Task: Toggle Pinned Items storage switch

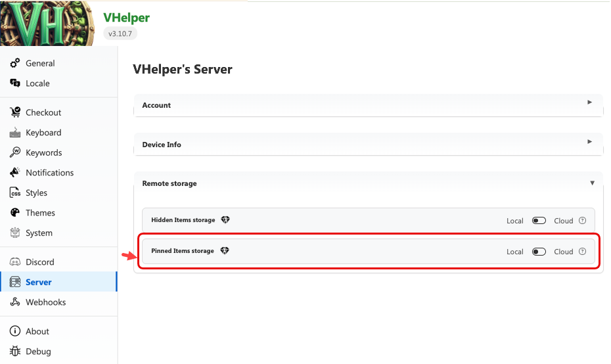Action: (539, 252)
